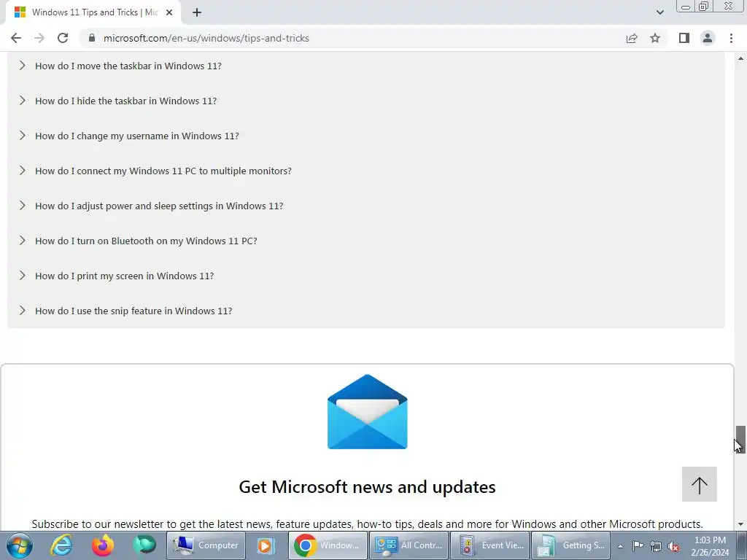
Task: Expand the chevron for hiding the taskbar
Action: [x=23, y=101]
